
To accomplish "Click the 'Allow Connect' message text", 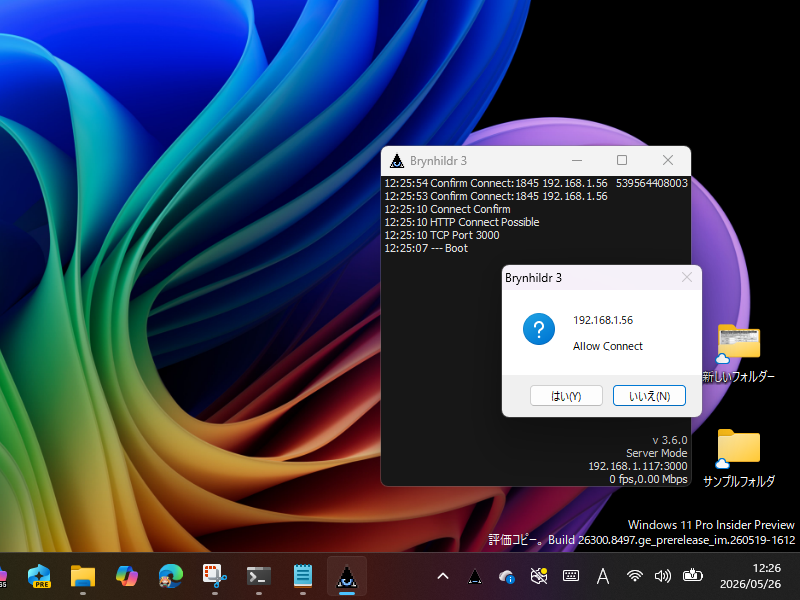I will (x=608, y=346).
